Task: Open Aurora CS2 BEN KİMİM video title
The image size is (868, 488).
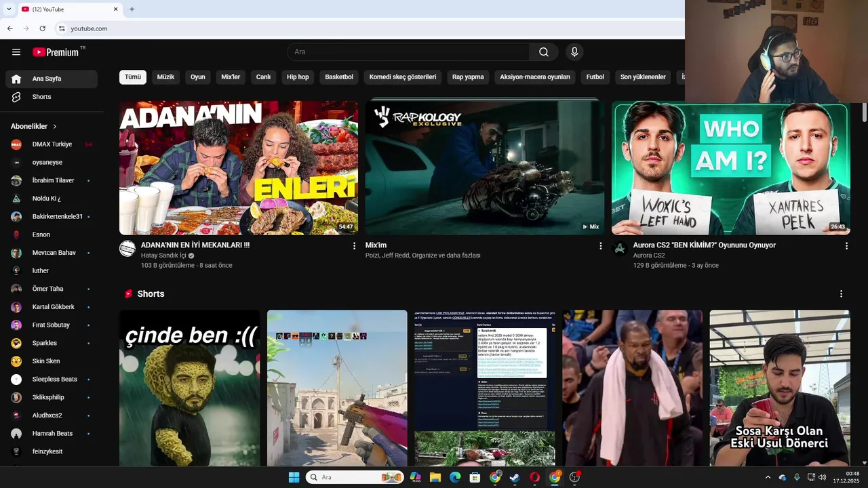Action: tap(705, 245)
